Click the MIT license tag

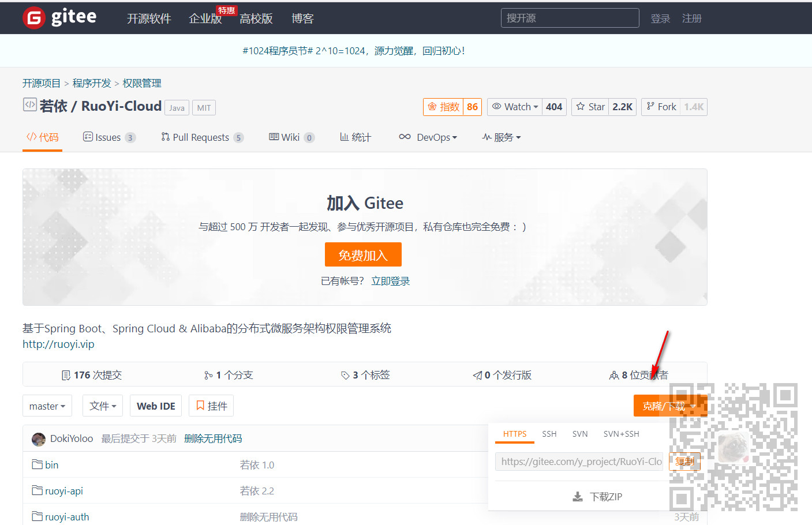click(204, 108)
